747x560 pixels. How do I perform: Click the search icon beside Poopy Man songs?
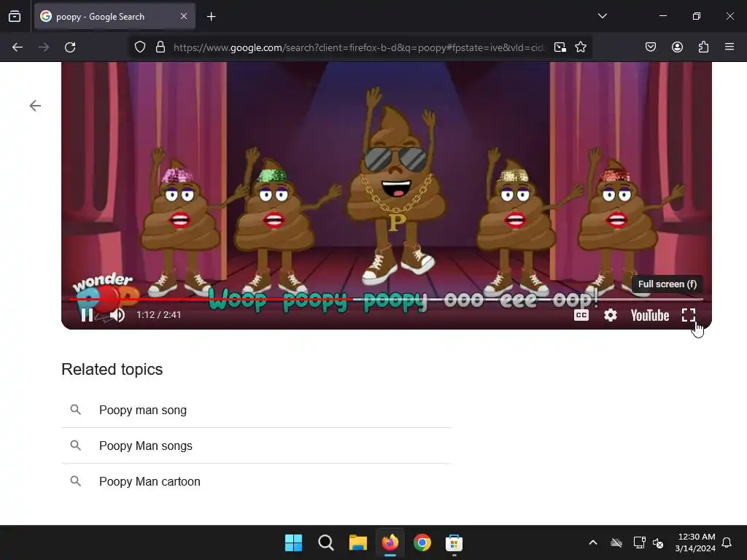tap(75, 446)
